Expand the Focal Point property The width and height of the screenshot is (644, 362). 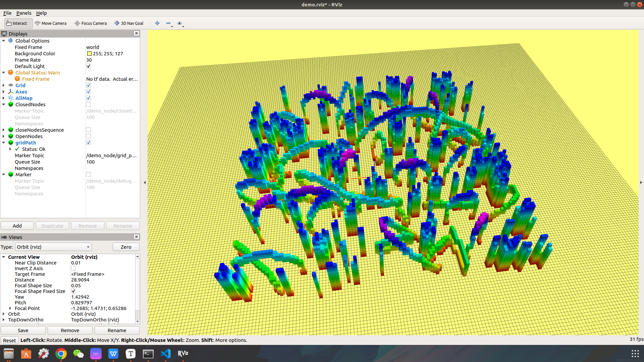pyautogui.click(x=10, y=308)
